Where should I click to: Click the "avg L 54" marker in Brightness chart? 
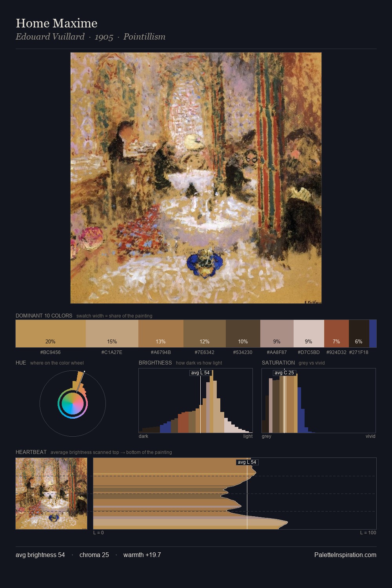tap(200, 373)
